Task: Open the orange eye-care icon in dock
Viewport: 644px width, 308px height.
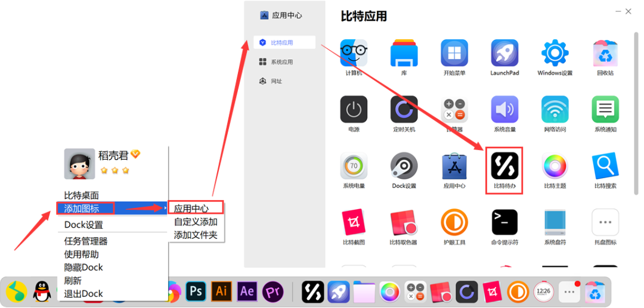Action: (x=518, y=291)
